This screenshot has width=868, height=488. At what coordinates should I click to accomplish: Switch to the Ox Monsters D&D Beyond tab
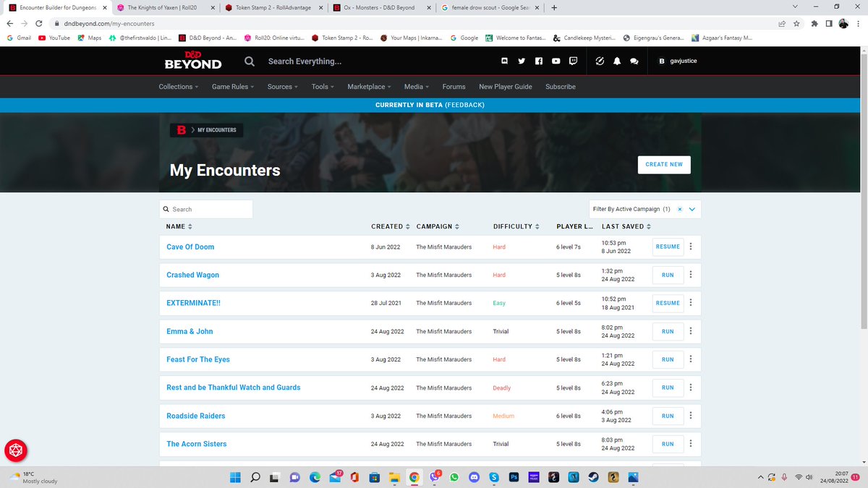pyautogui.click(x=380, y=7)
